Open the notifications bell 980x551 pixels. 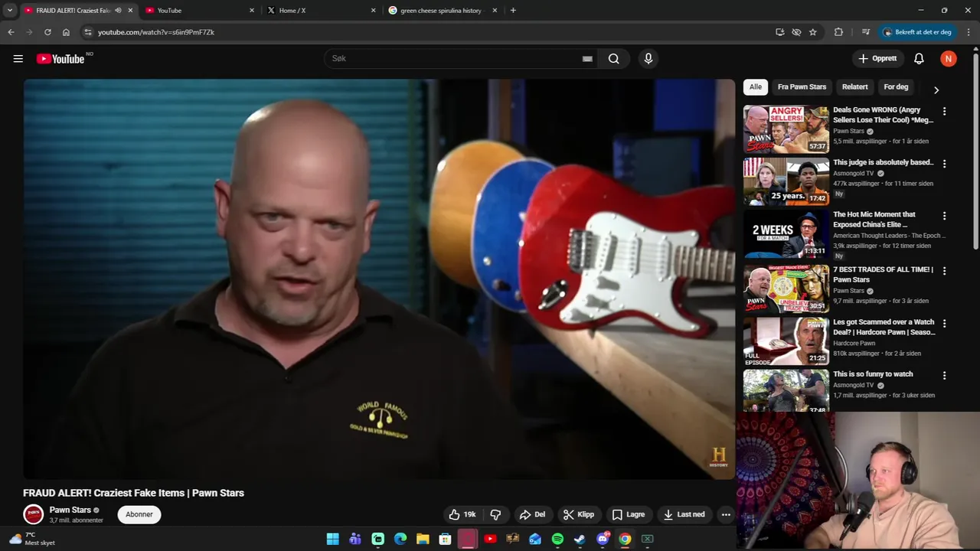(x=919, y=59)
